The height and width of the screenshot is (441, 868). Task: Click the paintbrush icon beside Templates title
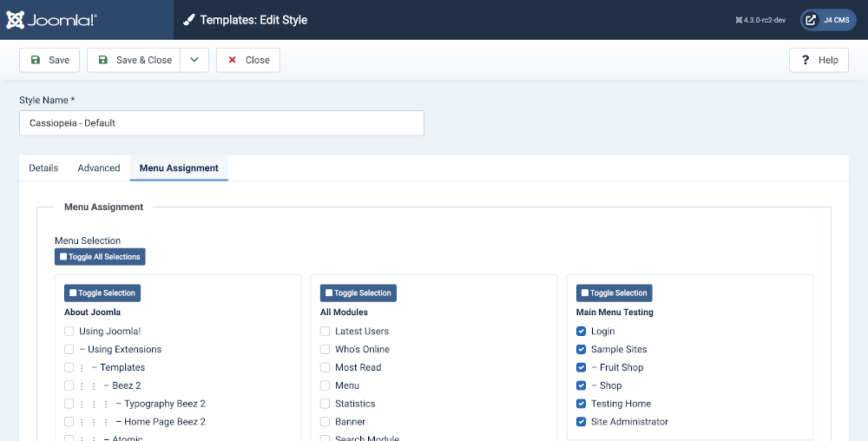[x=188, y=20]
